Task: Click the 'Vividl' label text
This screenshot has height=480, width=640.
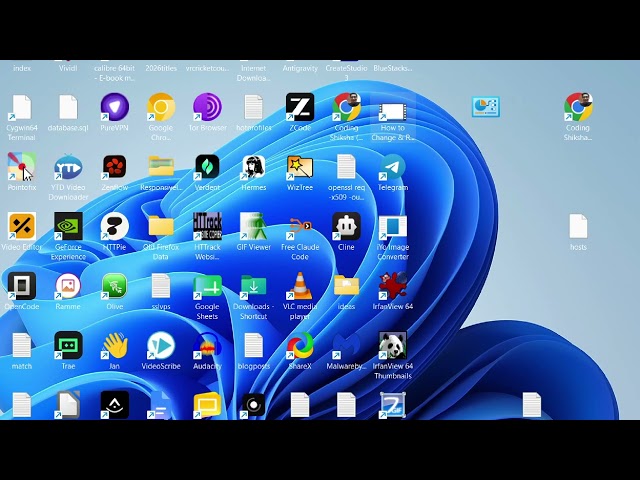Action: (68, 68)
